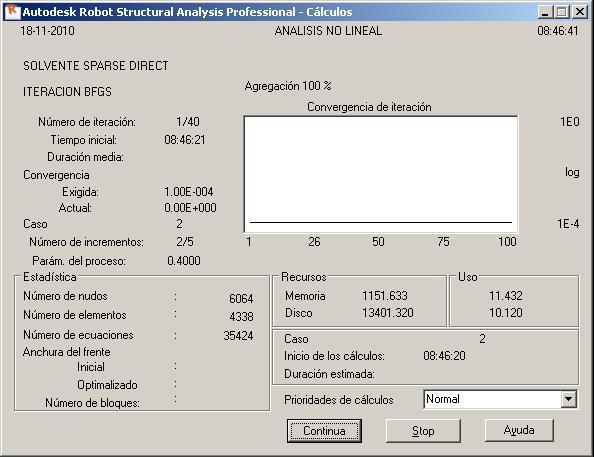The width and height of the screenshot is (594, 457).
Task: Click the Número de ecuaciones value 35424
Action: click(x=238, y=336)
